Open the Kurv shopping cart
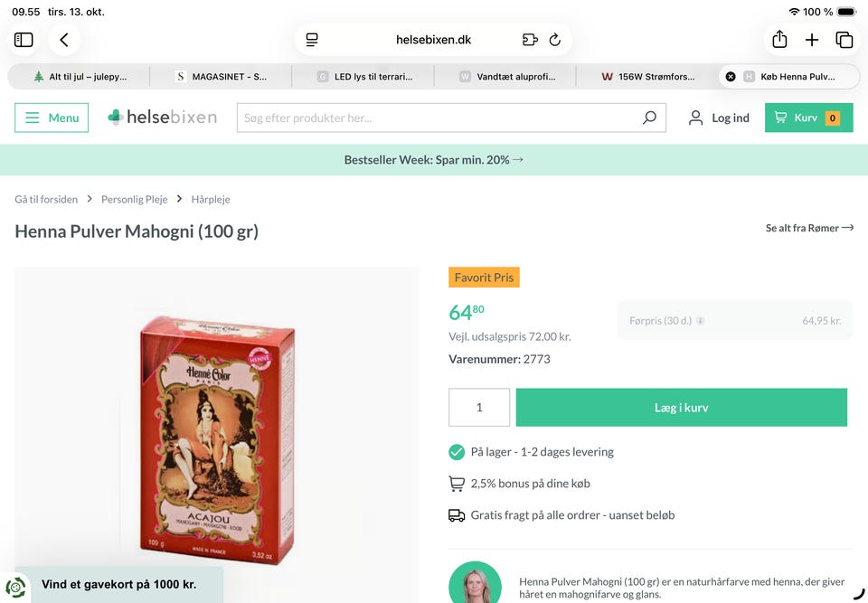 [808, 118]
